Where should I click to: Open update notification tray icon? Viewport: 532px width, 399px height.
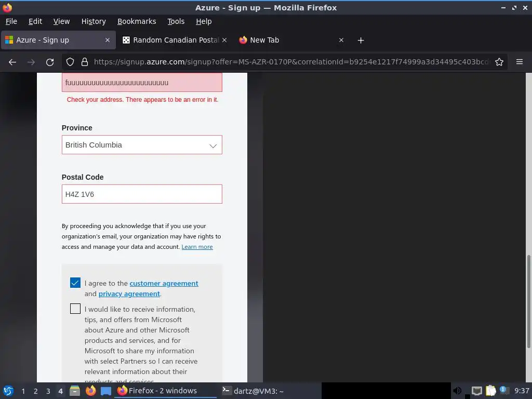[503, 390]
